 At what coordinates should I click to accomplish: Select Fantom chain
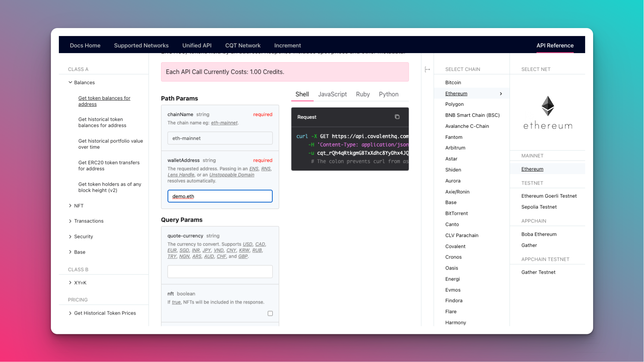[454, 137]
